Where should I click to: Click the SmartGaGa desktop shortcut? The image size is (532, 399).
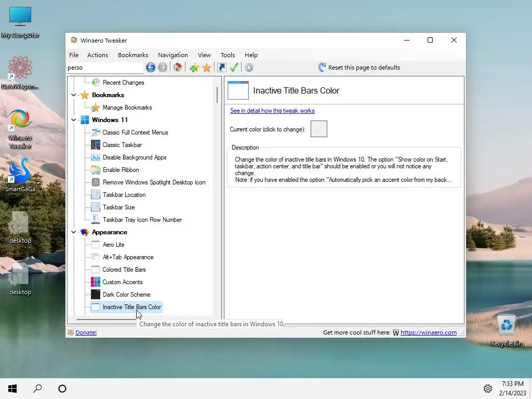(x=20, y=175)
